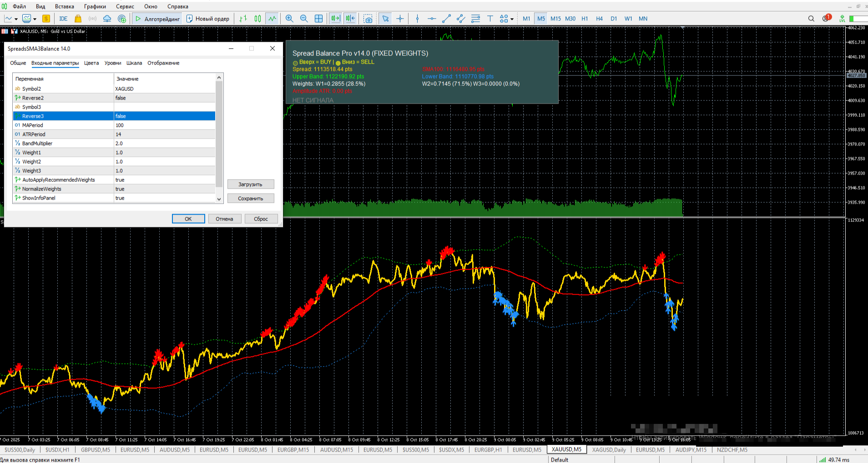The width and height of the screenshot is (868, 463).
Task: Click the green LVL connection icon
Action: pos(842,19)
